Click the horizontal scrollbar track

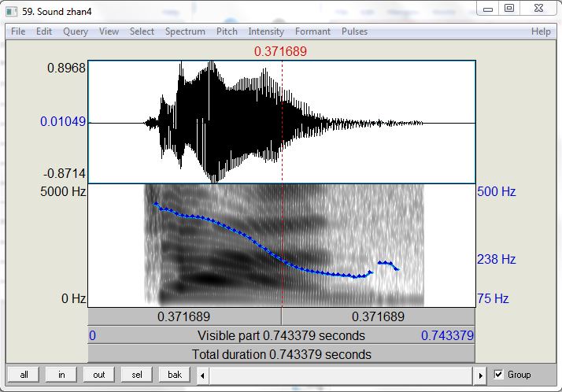coord(342,375)
